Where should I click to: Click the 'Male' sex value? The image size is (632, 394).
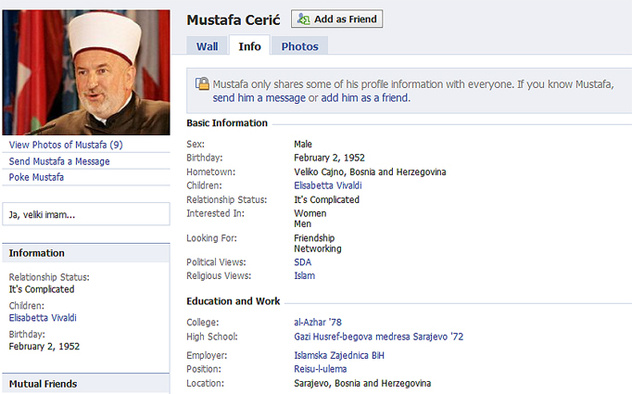[x=303, y=144]
